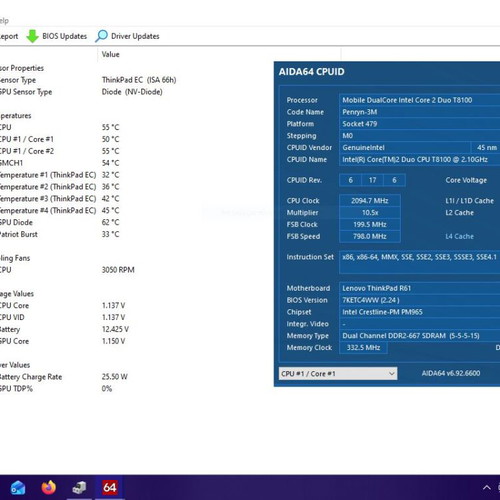Click the Driver Updates toolbar button label
The width and height of the screenshot is (500, 500).
coord(135,36)
